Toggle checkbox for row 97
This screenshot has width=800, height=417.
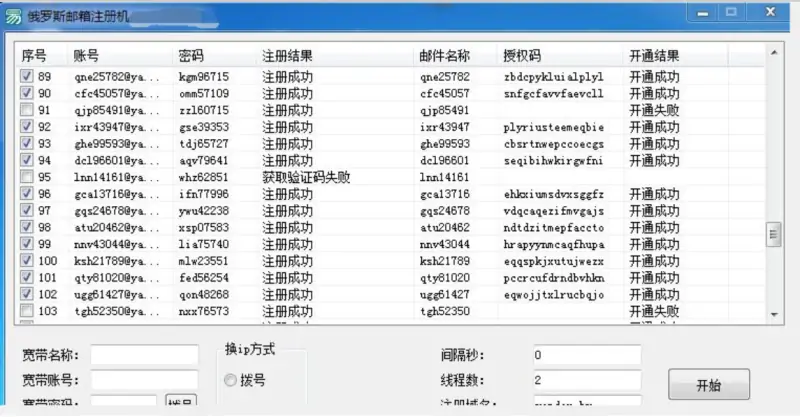[x=27, y=210]
